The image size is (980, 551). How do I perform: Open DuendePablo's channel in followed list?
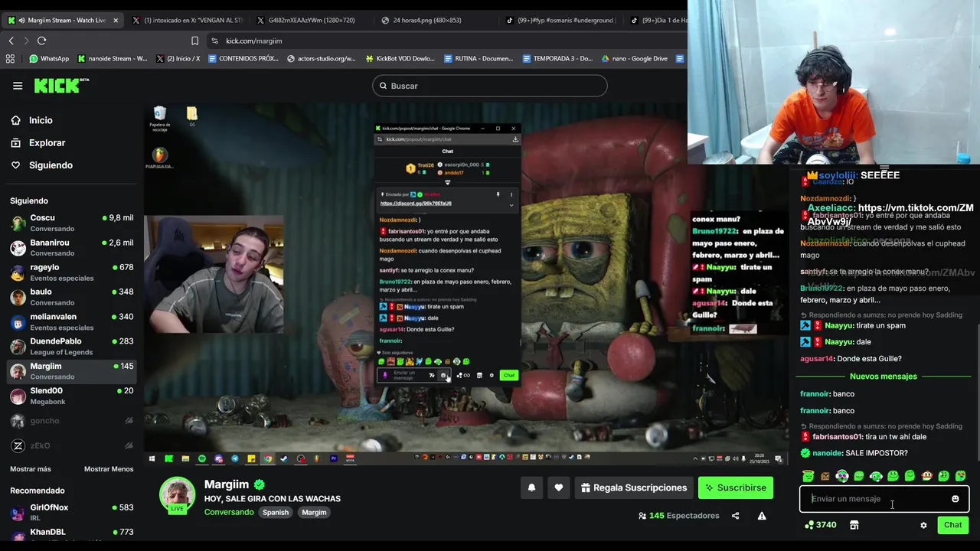pyautogui.click(x=72, y=346)
